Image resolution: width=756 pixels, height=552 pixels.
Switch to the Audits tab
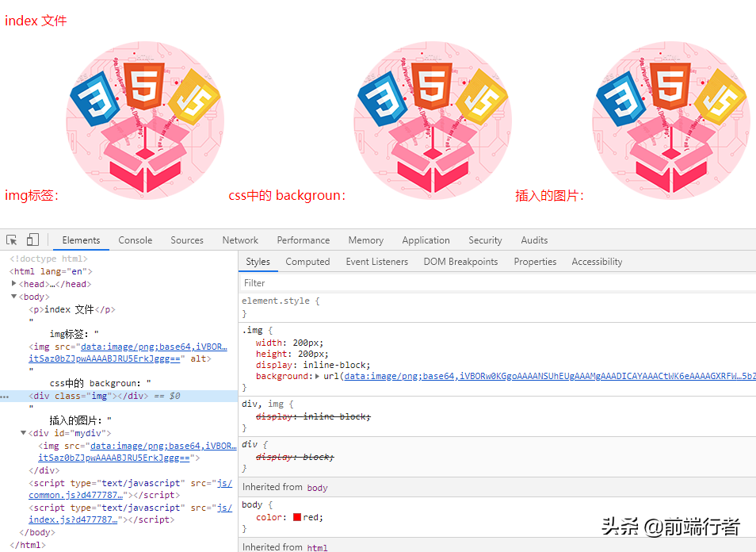click(534, 240)
